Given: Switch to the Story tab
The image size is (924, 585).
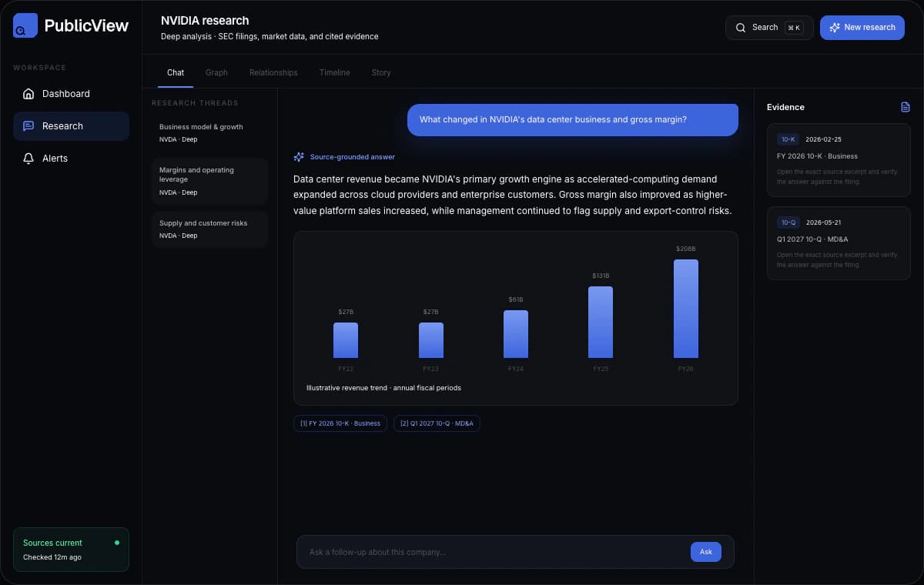Looking at the screenshot, I should tap(381, 72).
